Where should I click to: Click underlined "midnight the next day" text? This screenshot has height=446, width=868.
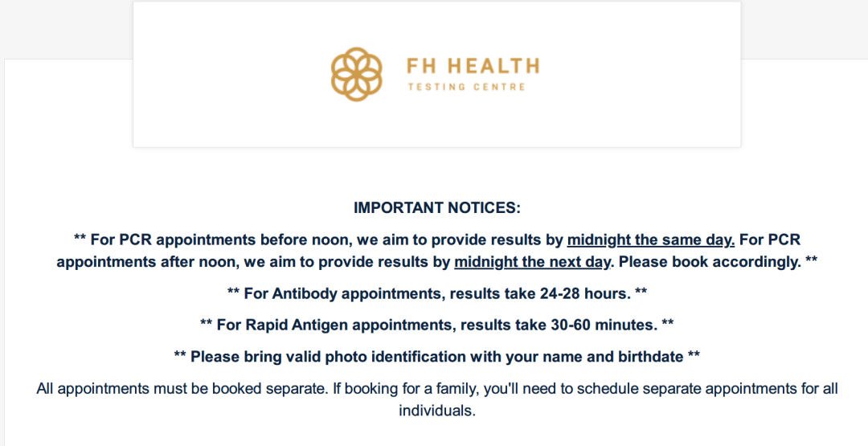(532, 261)
